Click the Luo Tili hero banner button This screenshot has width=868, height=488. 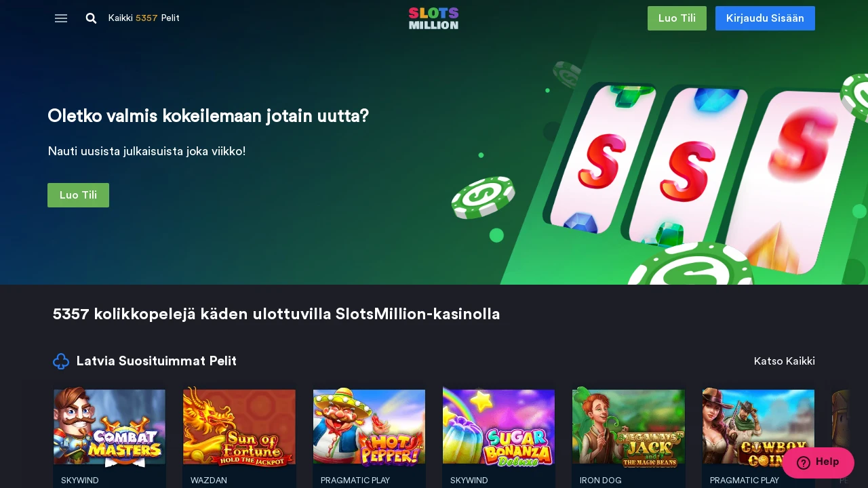[x=78, y=195]
